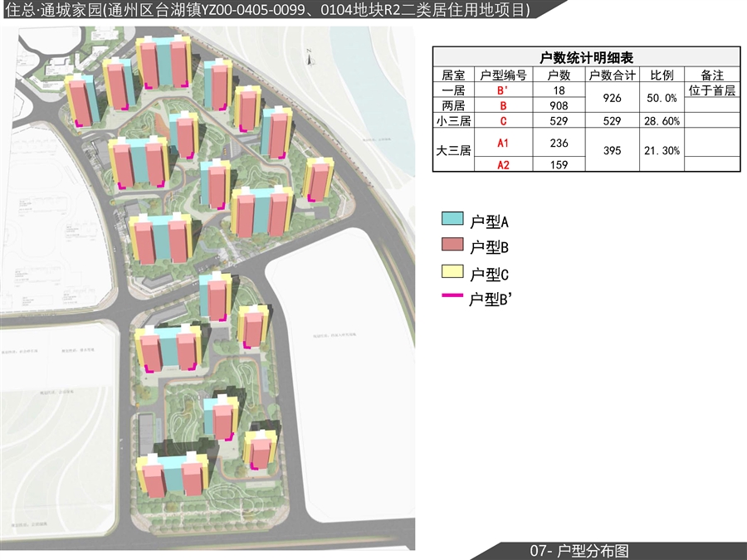Click the 居室 column header
This screenshot has height=560, width=747.
click(x=453, y=75)
